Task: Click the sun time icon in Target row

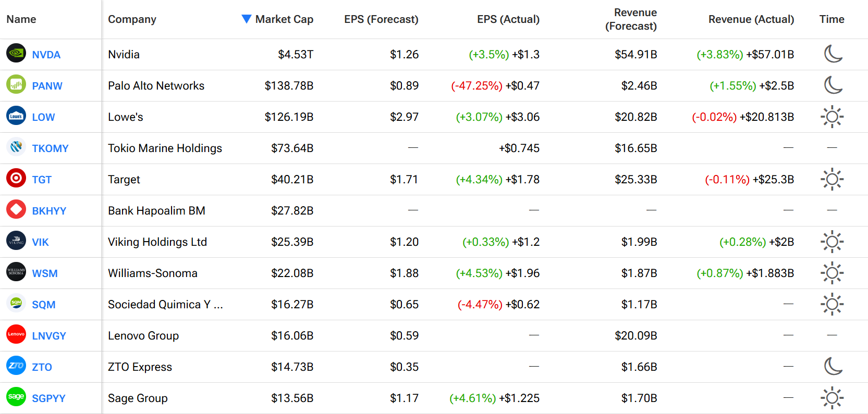Action: click(x=832, y=179)
